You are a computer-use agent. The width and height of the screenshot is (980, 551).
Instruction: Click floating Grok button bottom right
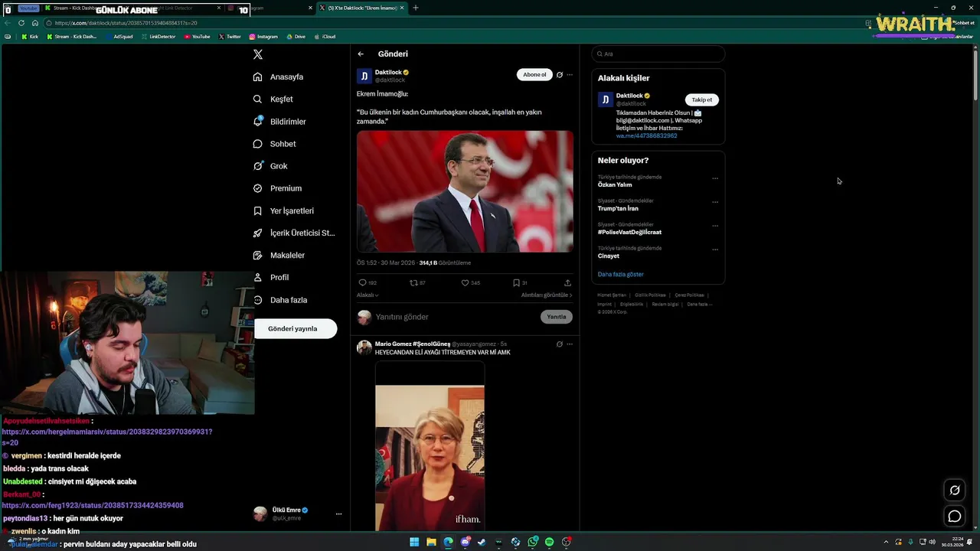955,491
